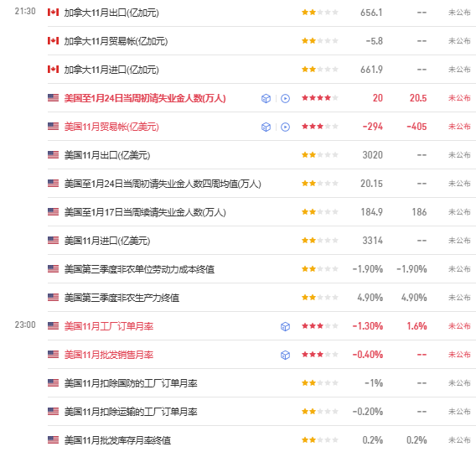Click 未公布 status in 美国11月贸易帐 row
Image resolution: width=476 pixels, height=452 pixels.
459,127
